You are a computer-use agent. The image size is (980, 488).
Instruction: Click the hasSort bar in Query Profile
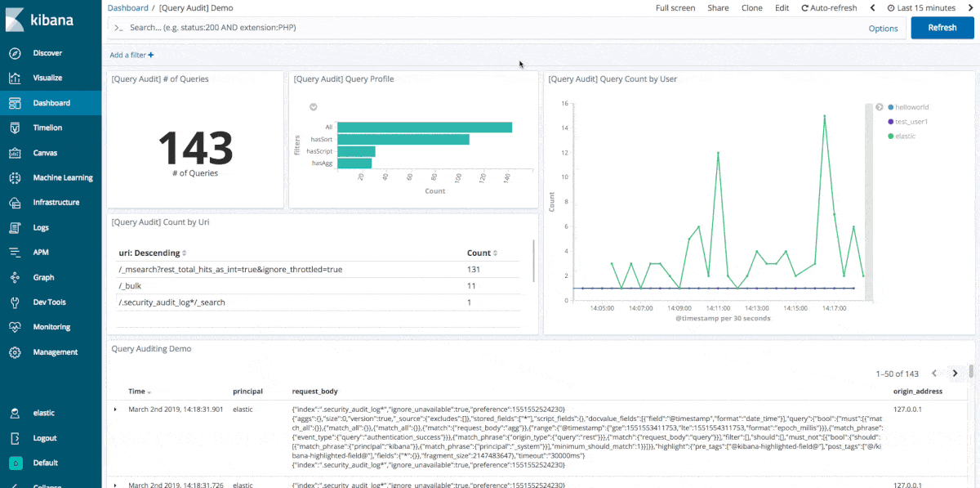pos(403,139)
